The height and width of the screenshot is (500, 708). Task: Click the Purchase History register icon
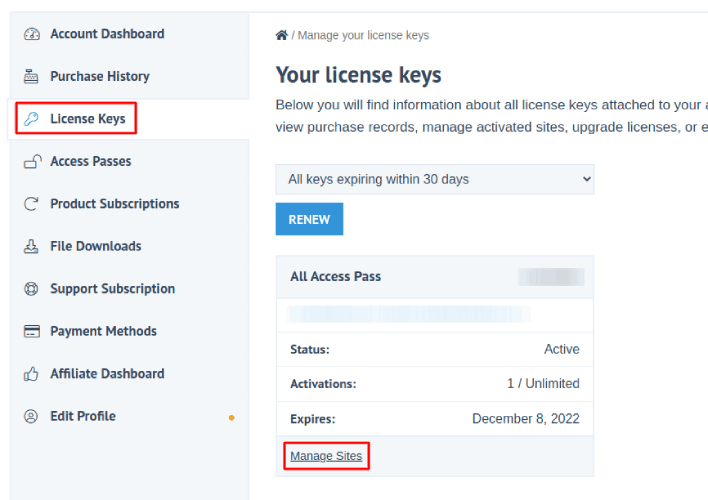click(x=31, y=76)
